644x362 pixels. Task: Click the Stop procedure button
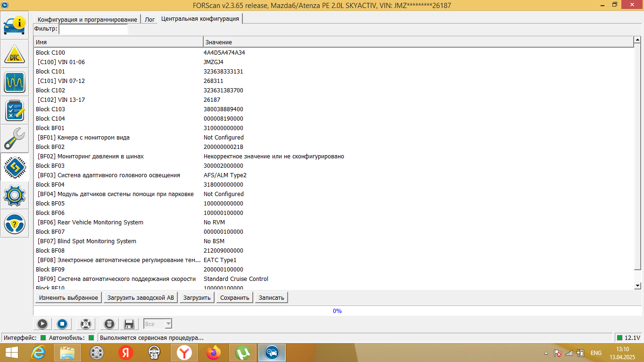tap(62, 324)
